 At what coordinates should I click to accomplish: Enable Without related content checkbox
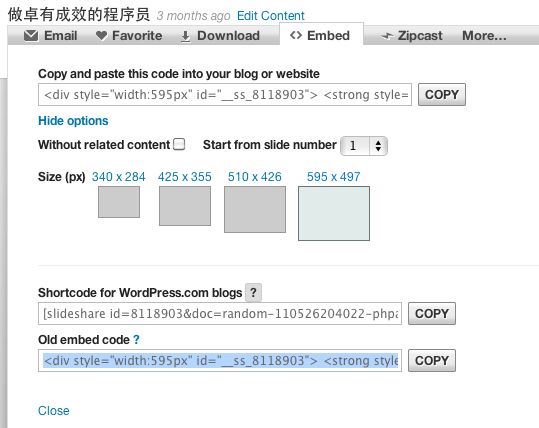coord(179,144)
